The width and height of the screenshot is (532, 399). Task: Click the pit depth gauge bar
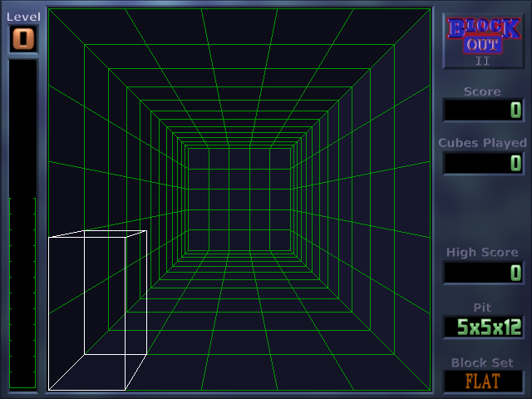tap(22, 224)
